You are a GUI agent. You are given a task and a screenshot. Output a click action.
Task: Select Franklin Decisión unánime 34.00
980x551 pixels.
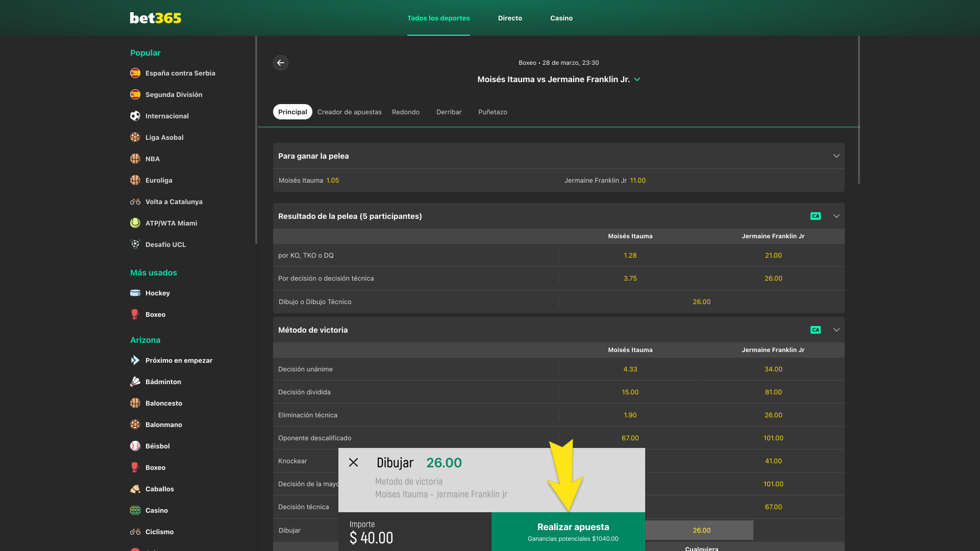pos(773,369)
